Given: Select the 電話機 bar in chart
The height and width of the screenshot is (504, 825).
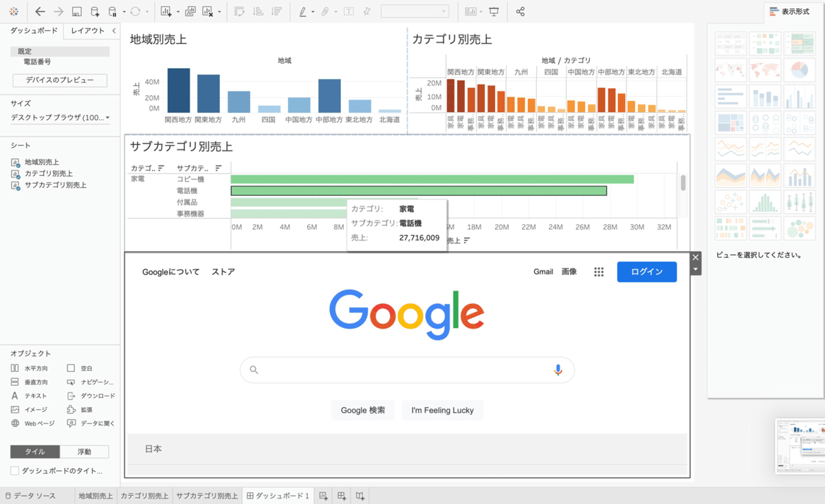Looking at the screenshot, I should click(x=419, y=190).
